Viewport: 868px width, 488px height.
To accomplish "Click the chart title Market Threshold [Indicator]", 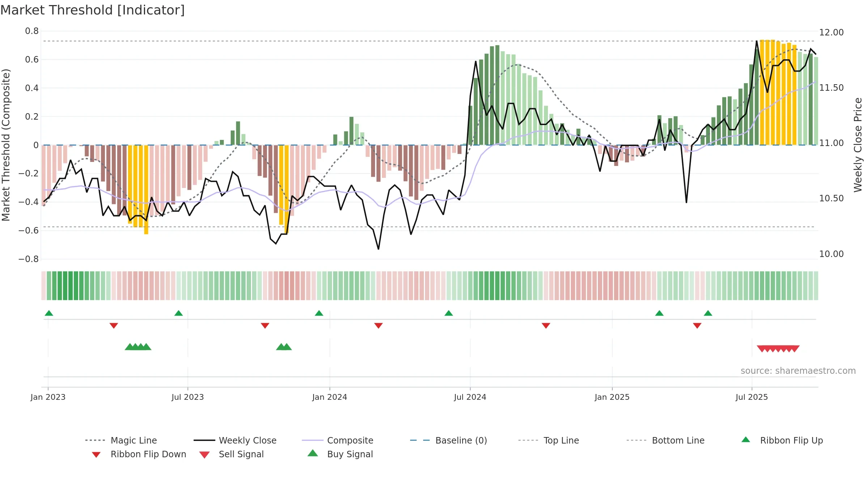I will (x=93, y=10).
